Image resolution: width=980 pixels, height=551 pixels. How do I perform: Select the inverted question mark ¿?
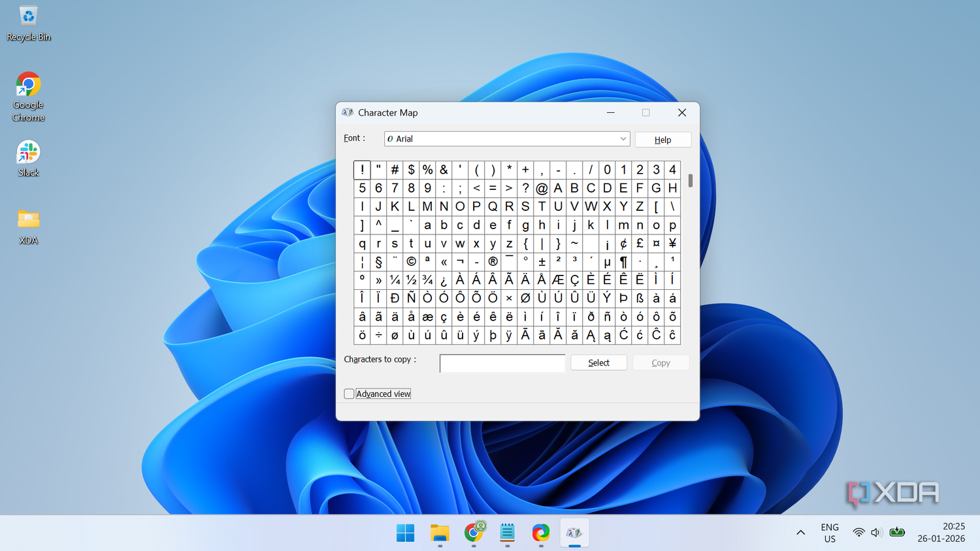444,280
